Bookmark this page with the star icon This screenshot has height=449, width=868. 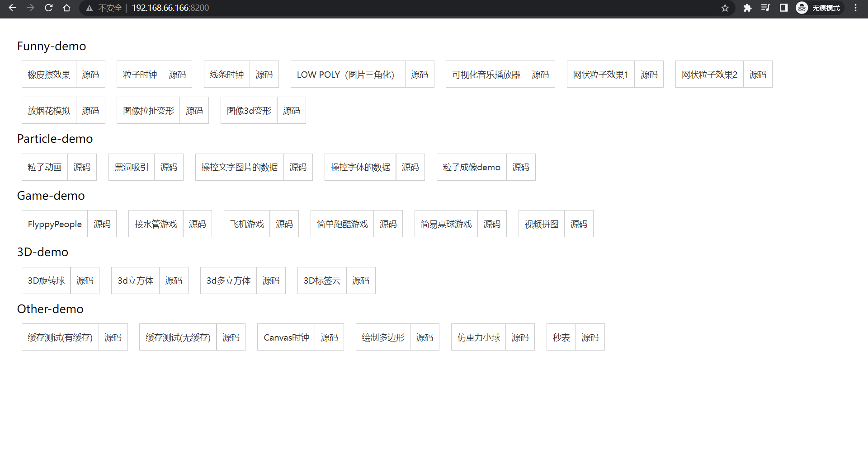click(x=725, y=8)
